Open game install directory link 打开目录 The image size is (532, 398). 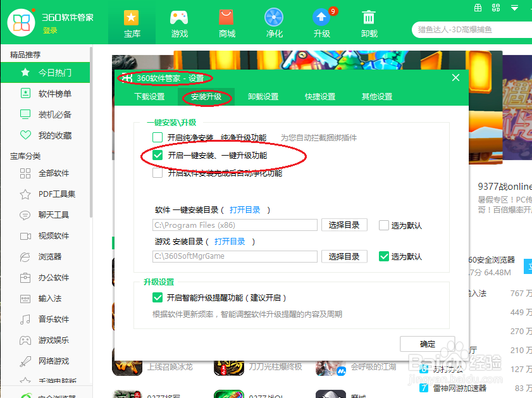click(x=230, y=242)
